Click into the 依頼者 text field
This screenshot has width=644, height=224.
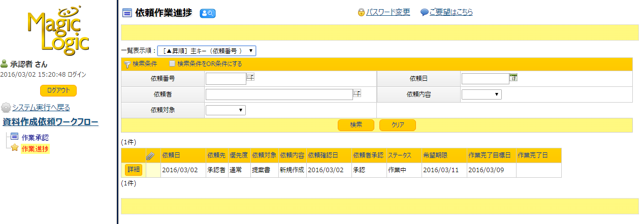[279, 94]
